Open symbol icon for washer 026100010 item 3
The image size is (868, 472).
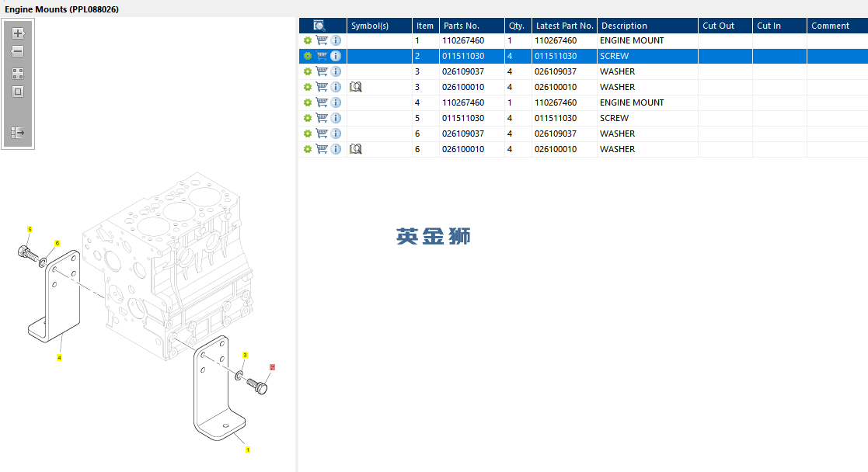[x=355, y=87]
